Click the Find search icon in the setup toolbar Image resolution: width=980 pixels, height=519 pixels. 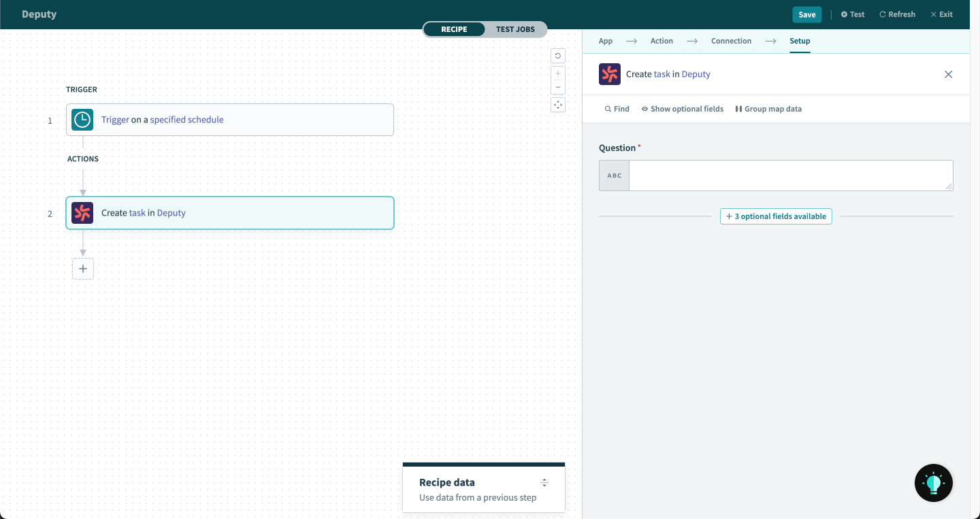pos(608,108)
